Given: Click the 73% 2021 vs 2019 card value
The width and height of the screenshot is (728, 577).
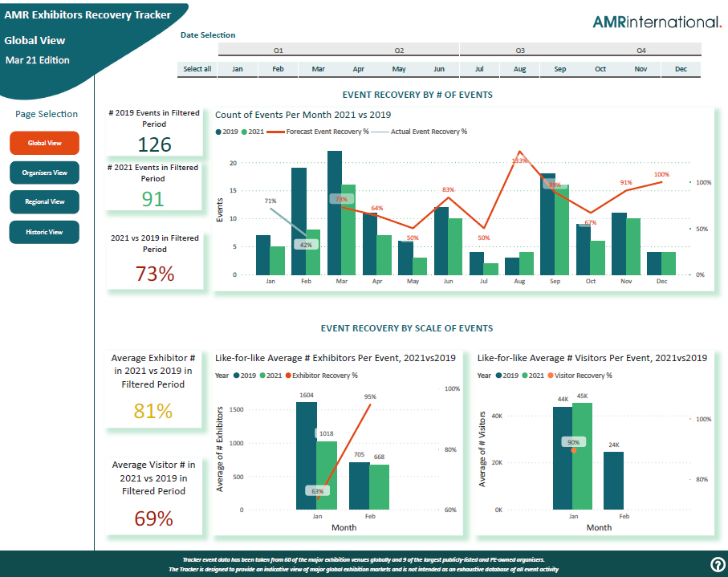Looking at the screenshot, I should 155,274.
